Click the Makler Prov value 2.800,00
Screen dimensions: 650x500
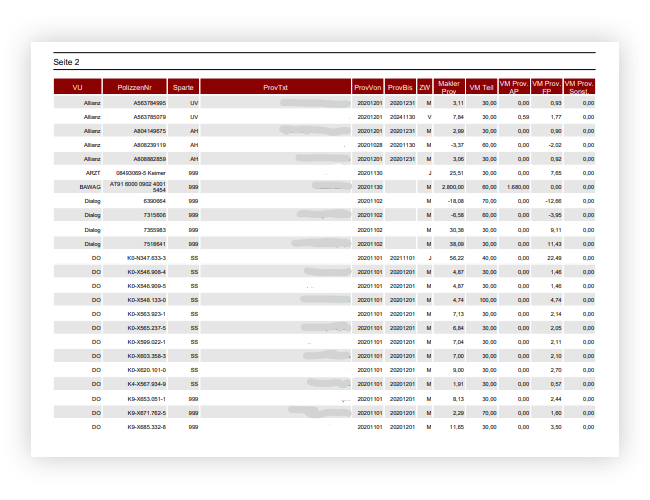(x=453, y=187)
